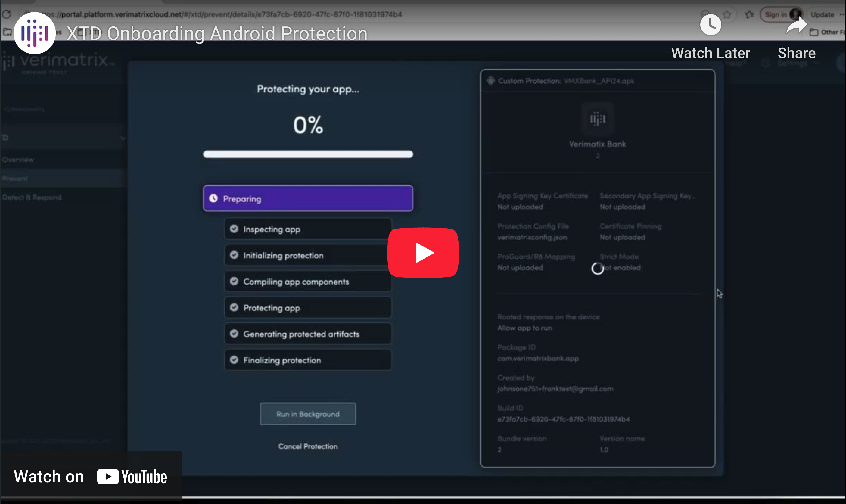The image size is (846, 504).
Task: Click the loading spinner near Strict Mode
Action: [x=597, y=268]
